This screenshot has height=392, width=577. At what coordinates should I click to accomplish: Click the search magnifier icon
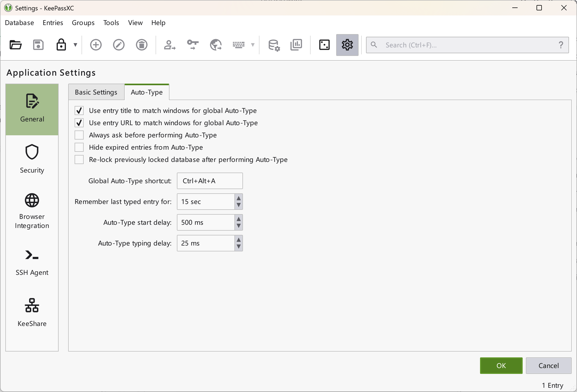374,45
